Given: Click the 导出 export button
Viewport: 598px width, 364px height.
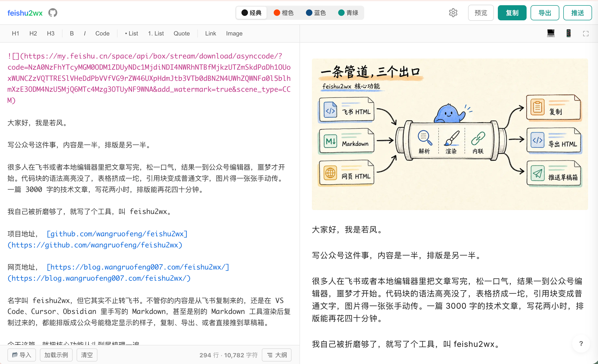Looking at the screenshot, I should (545, 13).
